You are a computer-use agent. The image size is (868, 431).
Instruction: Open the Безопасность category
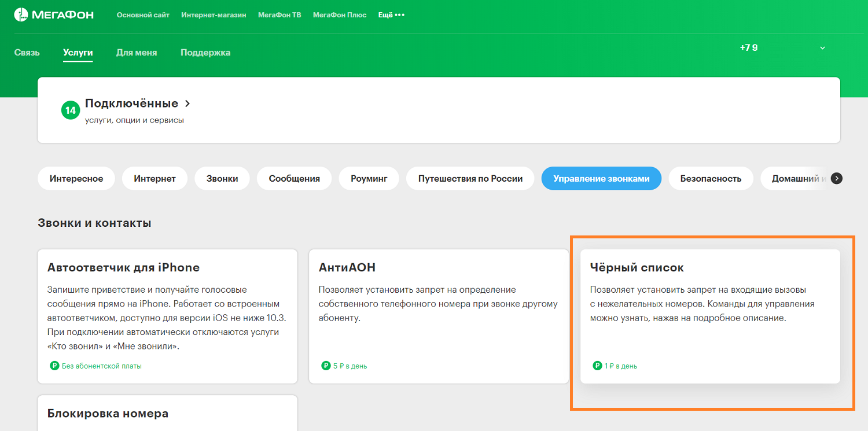click(711, 179)
